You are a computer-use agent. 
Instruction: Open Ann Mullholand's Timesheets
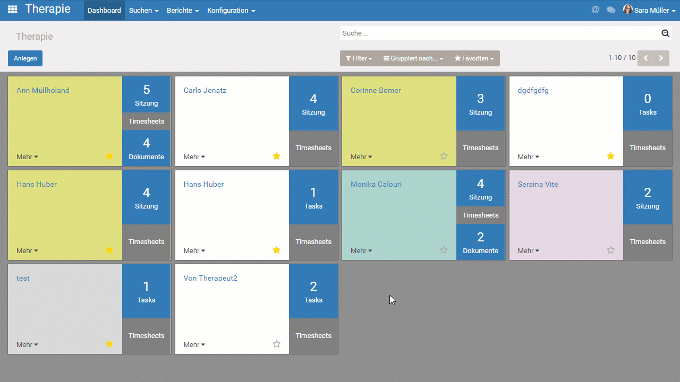point(146,121)
